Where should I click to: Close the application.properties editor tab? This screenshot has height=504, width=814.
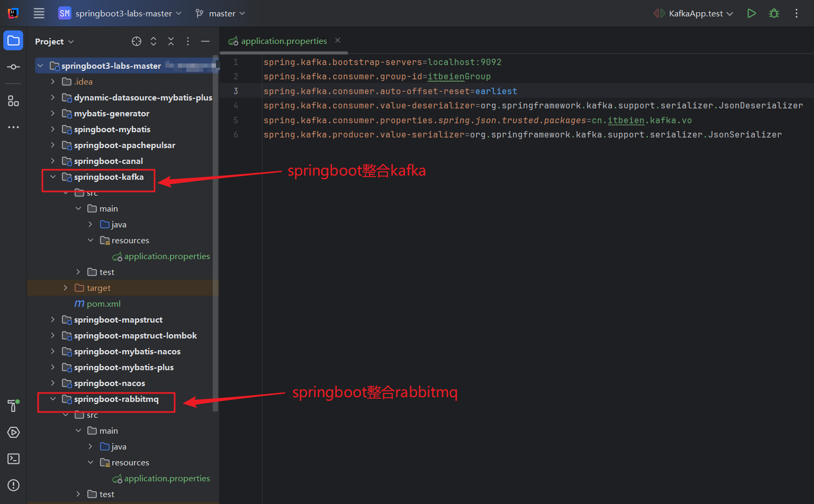338,40
